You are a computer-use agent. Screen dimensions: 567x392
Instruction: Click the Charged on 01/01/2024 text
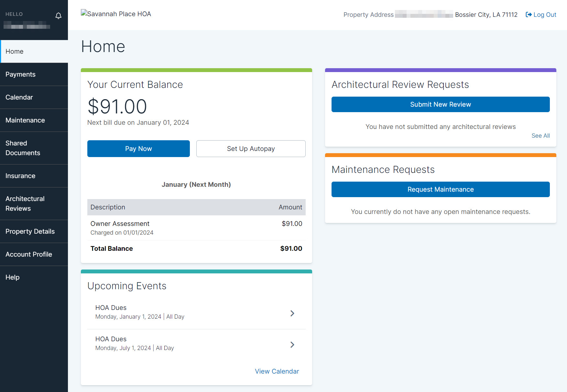coord(122,233)
